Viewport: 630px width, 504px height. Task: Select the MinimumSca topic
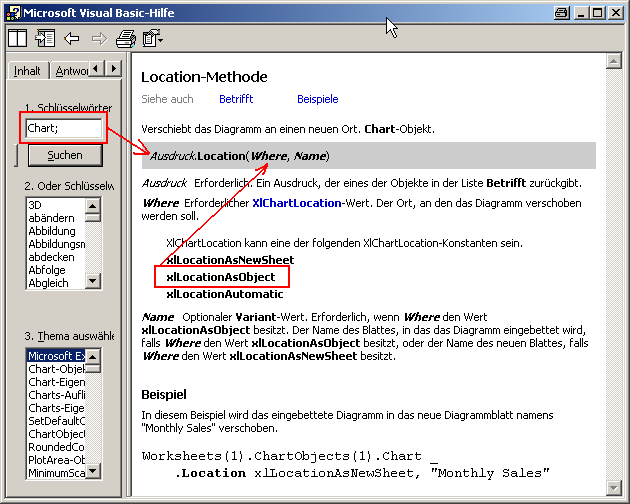tap(55, 473)
